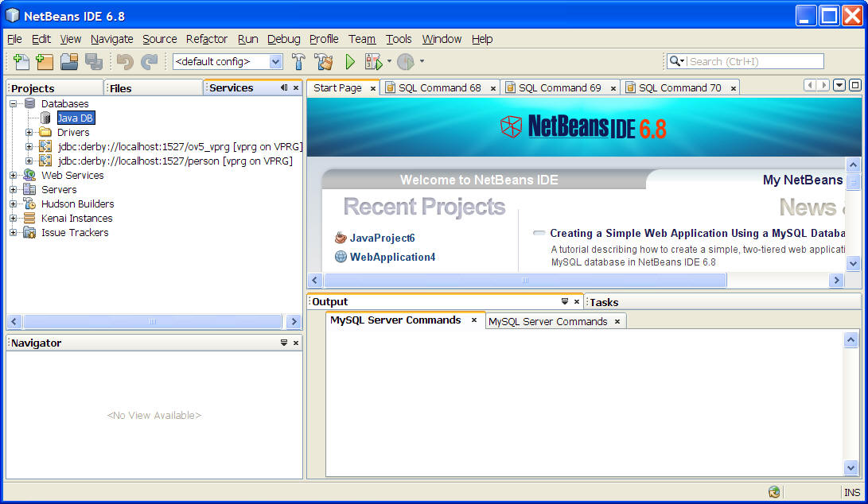
Task: Expand the Hudson Builders node
Action: point(14,204)
